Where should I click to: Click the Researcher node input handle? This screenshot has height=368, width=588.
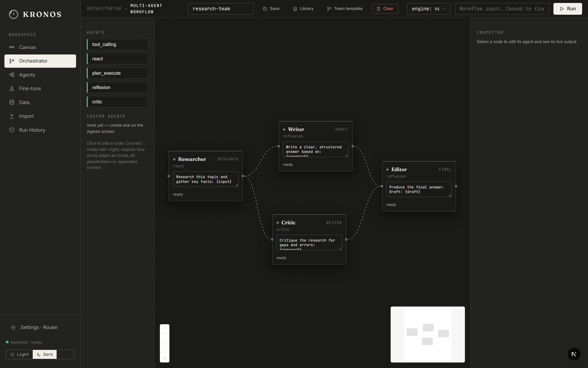point(169,176)
